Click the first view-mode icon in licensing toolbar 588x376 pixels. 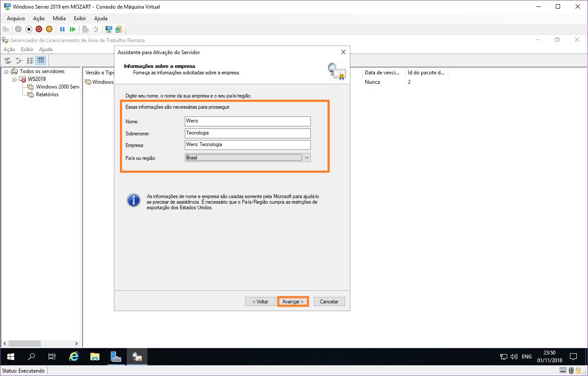coord(8,60)
